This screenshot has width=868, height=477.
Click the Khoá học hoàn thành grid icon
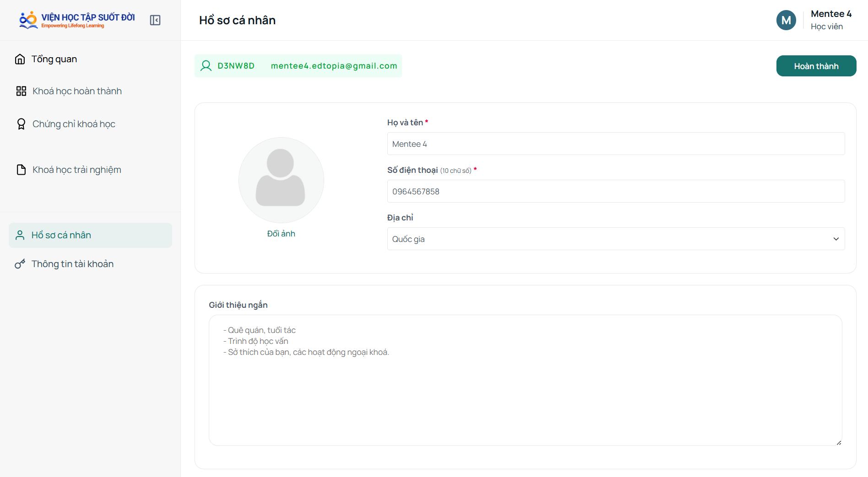(x=21, y=91)
